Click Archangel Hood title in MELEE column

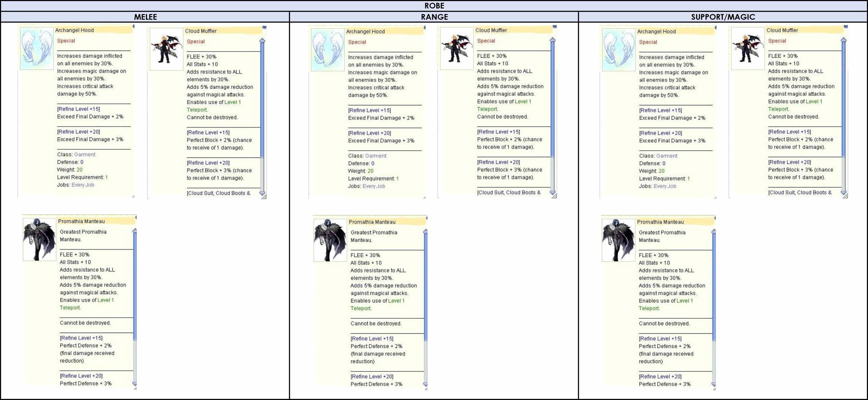point(74,30)
